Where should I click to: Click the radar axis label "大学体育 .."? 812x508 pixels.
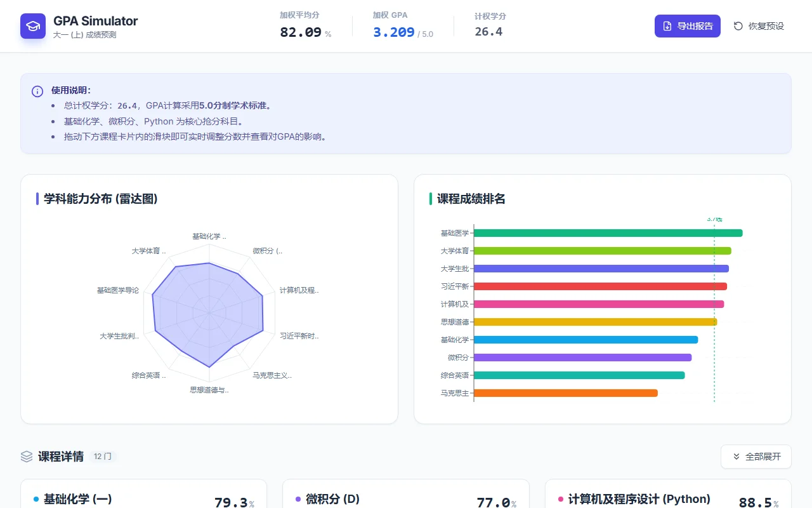coord(149,251)
